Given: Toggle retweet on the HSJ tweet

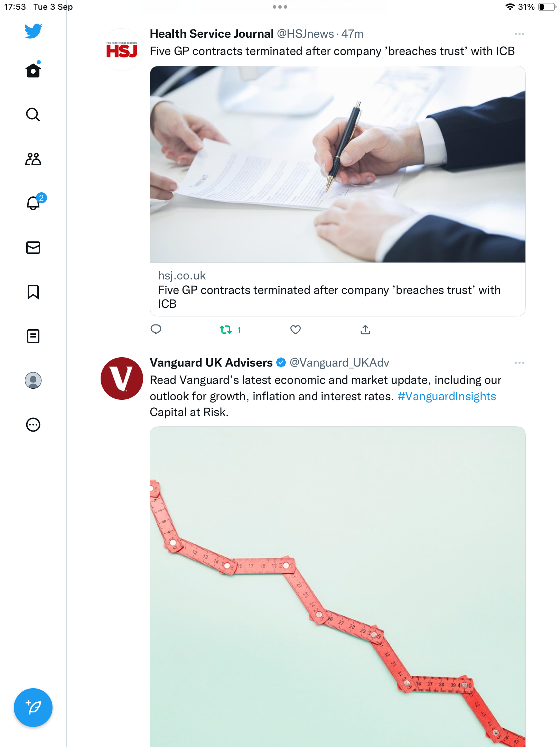Looking at the screenshot, I should tap(230, 330).
